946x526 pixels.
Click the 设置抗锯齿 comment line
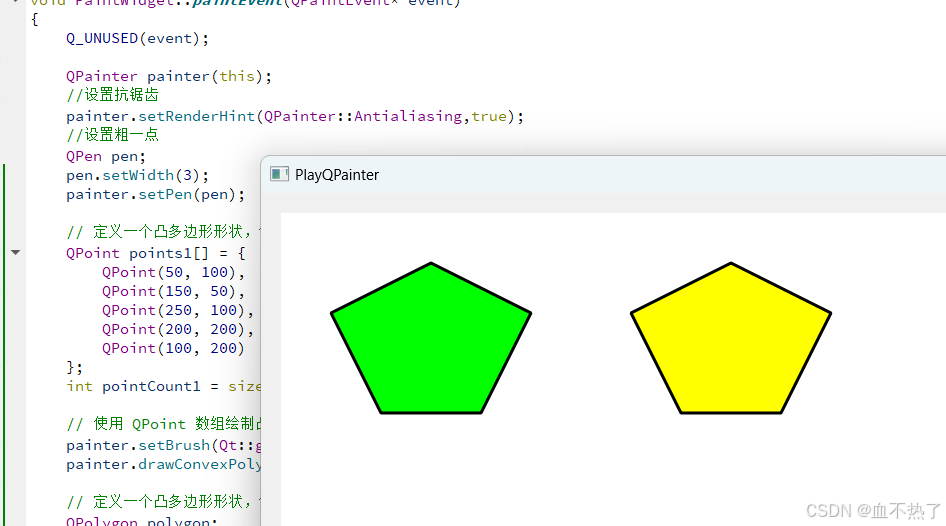112,95
